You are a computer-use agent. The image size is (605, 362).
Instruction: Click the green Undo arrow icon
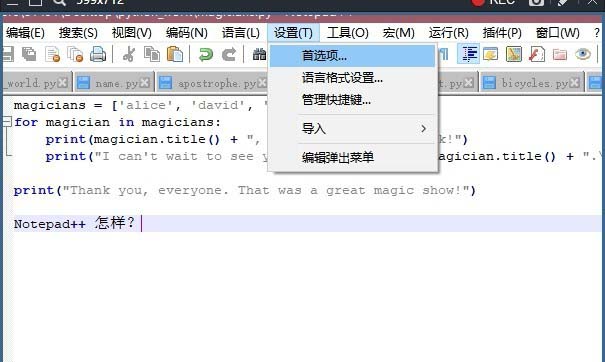(205, 54)
